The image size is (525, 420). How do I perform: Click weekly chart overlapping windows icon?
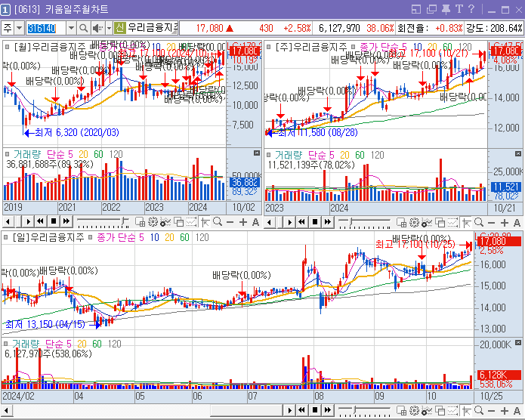click(x=440, y=222)
